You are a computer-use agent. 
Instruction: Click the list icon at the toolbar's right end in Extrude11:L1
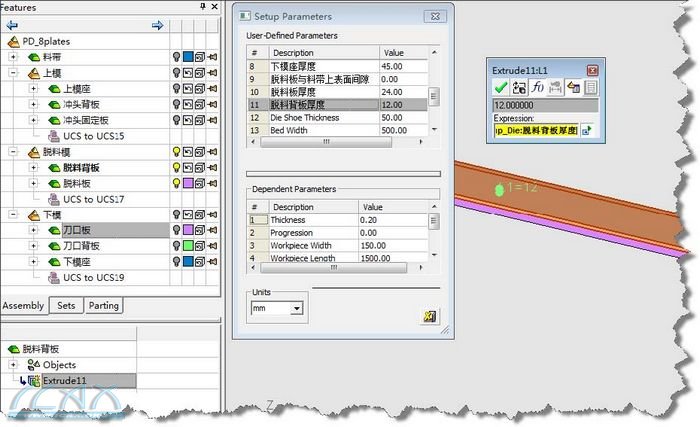[x=591, y=88]
